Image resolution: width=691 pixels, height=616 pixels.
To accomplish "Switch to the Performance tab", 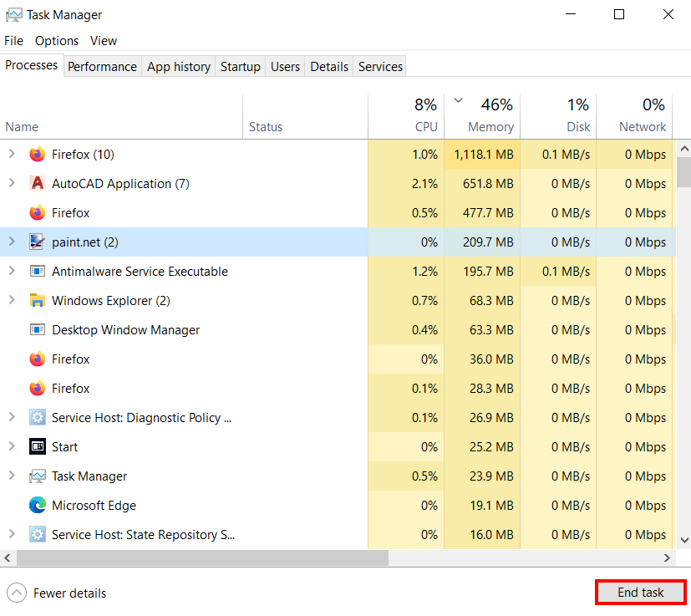I will (102, 67).
